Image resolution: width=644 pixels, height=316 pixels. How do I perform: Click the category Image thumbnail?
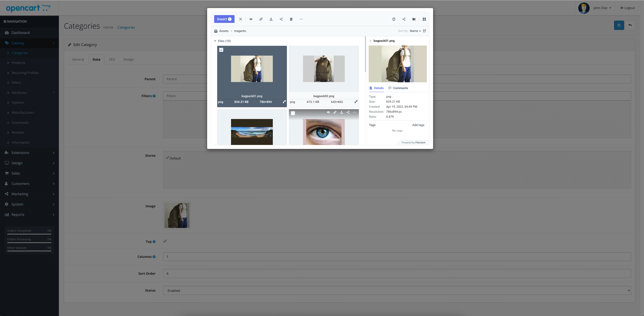(177, 215)
